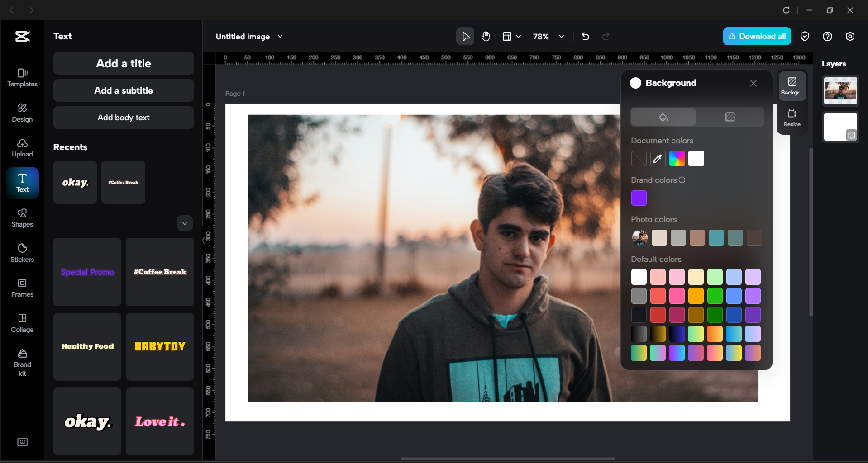Image resolution: width=868 pixels, height=463 pixels.
Task: Click the Add a title button
Action: [123, 63]
